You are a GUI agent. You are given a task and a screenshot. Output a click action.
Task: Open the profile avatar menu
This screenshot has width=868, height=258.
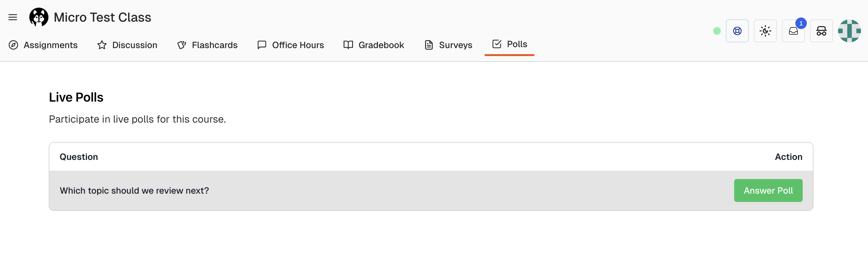(x=850, y=31)
